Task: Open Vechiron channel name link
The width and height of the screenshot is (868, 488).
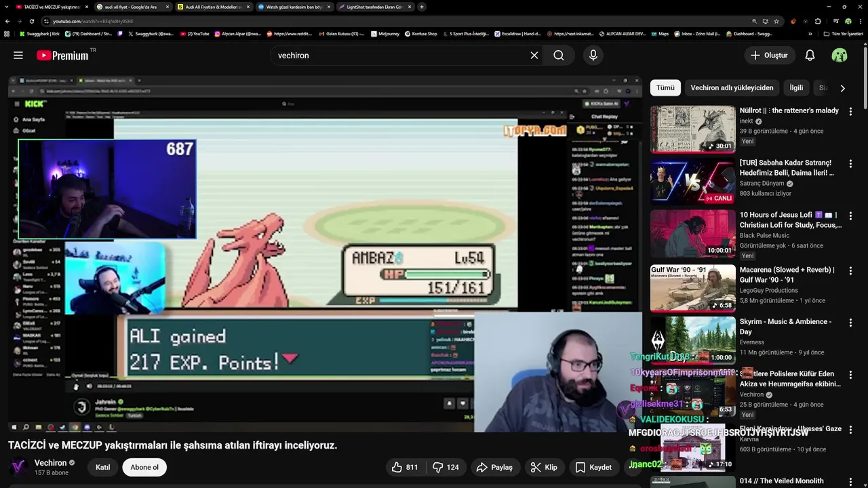Action: click(51, 463)
